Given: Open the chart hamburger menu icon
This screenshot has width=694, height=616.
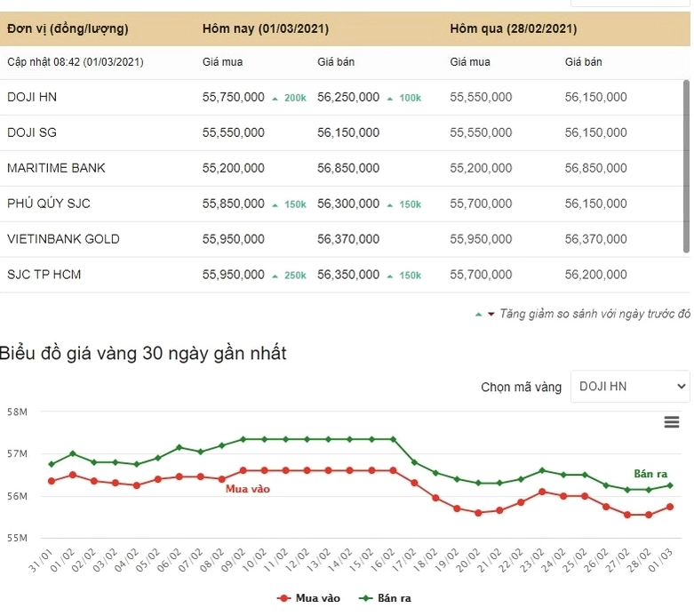Looking at the screenshot, I should coord(672,422).
